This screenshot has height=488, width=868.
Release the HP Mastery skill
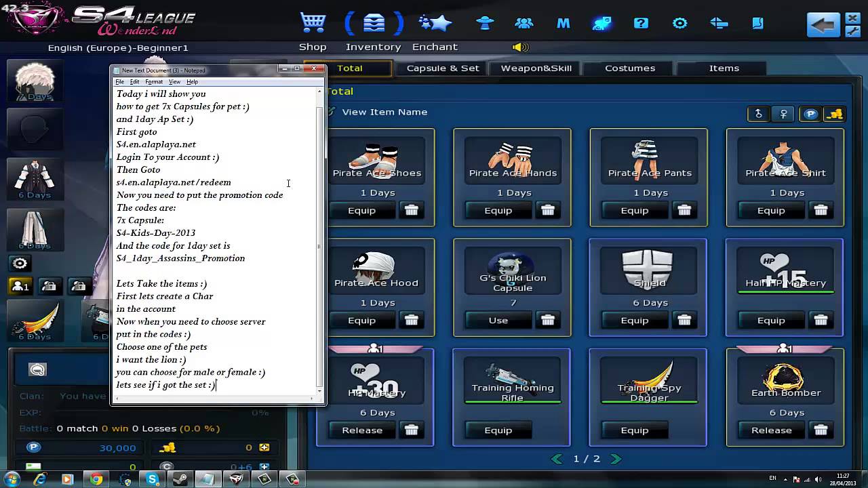coord(362,430)
